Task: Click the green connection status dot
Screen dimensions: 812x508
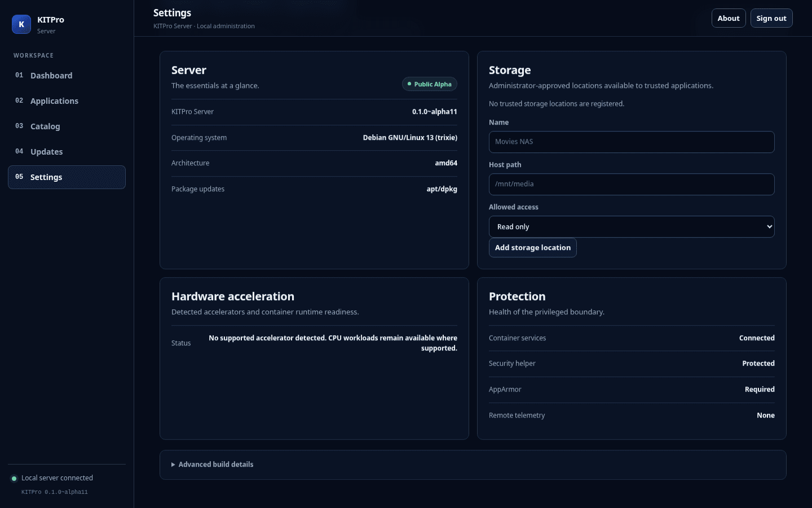Action: click(14, 479)
